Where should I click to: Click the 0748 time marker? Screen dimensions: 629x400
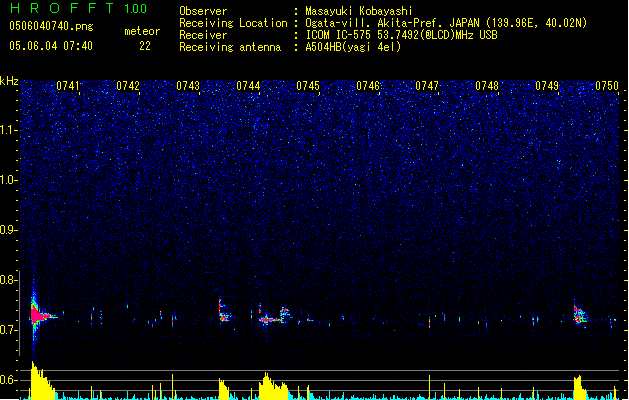click(x=487, y=86)
